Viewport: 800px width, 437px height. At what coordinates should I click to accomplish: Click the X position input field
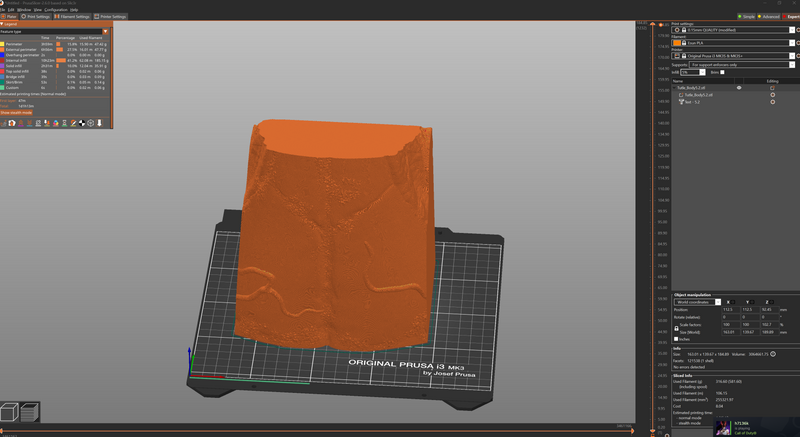[x=731, y=310]
